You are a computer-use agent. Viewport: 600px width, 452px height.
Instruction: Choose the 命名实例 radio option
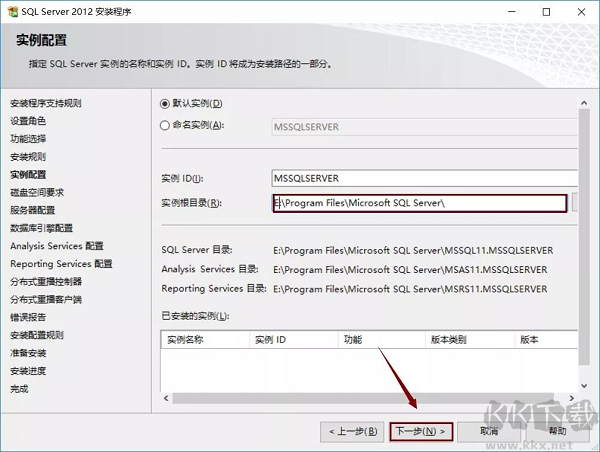(x=166, y=125)
